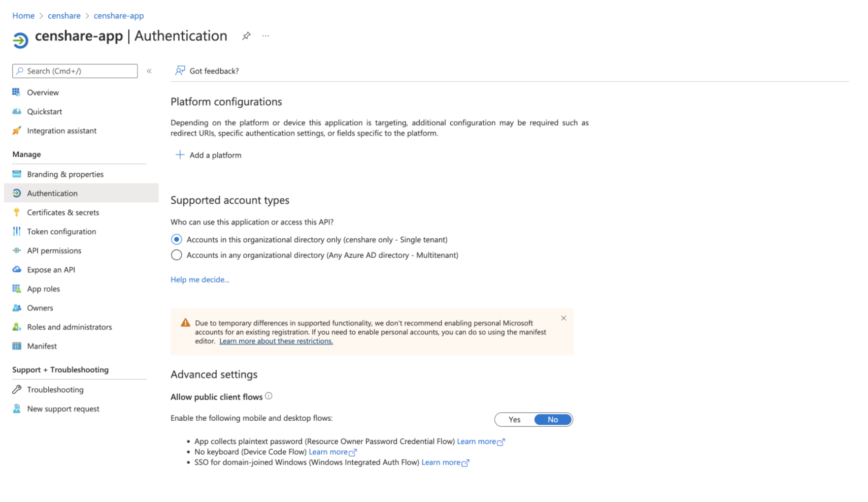Click the Integration assistant rocket icon
The height and width of the screenshot is (502, 868).
pyautogui.click(x=17, y=130)
